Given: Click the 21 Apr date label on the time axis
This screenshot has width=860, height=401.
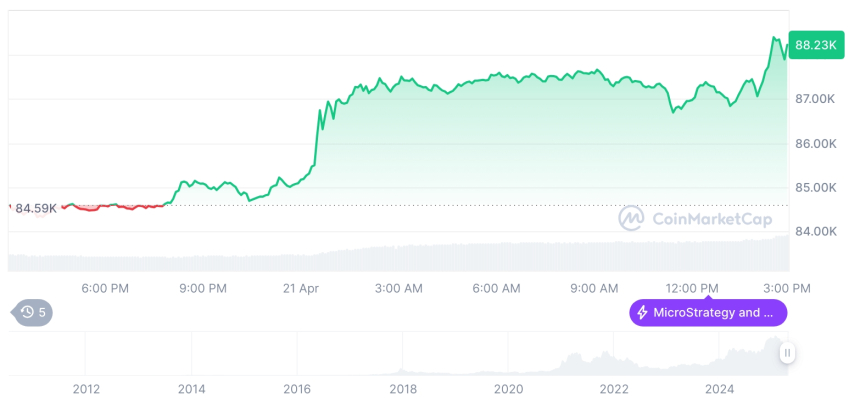Looking at the screenshot, I should pyautogui.click(x=301, y=289).
